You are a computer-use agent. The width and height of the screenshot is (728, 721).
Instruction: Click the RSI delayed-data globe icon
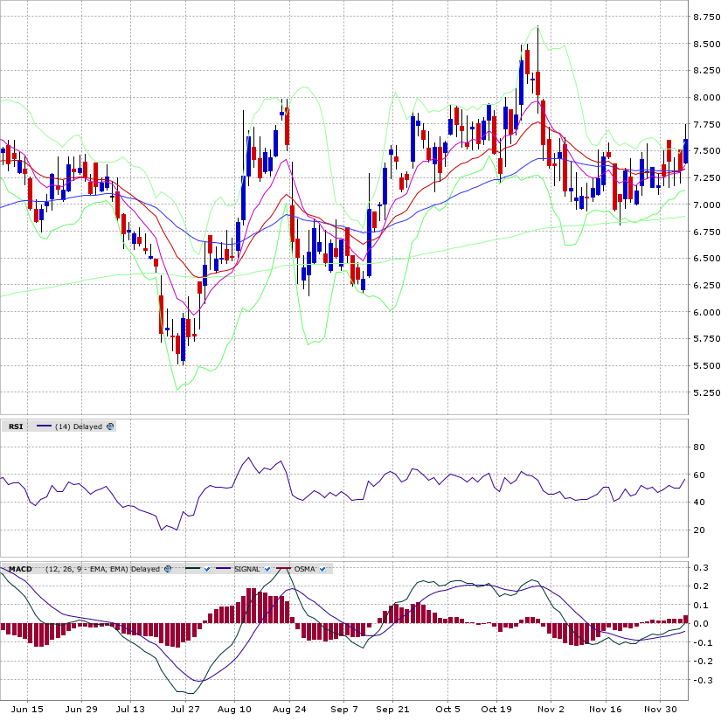(x=110, y=426)
